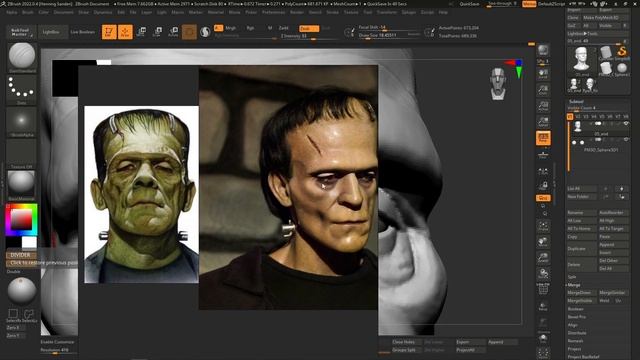Screen dimensions: 640x360
Task: Activate the Draw mode button
Action: [x=125, y=32]
